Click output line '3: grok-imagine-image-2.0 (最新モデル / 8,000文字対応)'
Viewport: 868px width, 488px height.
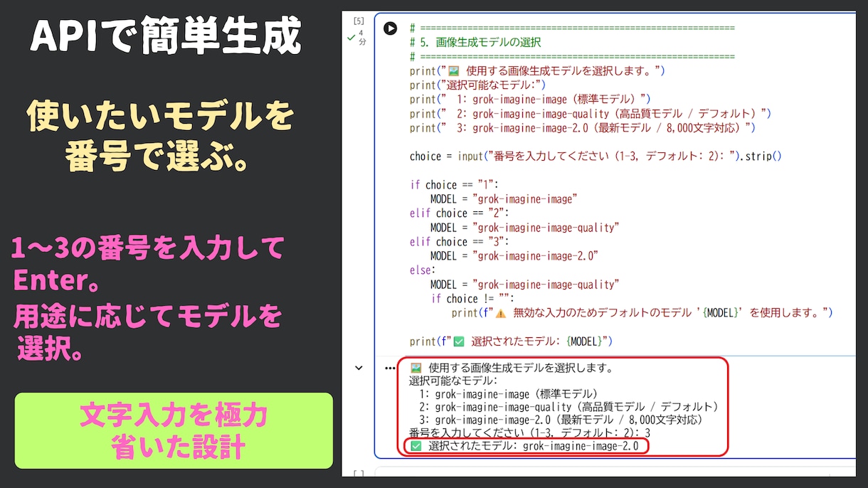pyautogui.click(x=561, y=420)
